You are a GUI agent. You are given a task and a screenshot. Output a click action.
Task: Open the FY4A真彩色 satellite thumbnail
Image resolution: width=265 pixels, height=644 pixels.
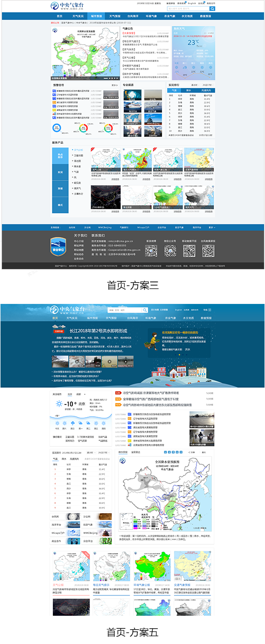106,198
